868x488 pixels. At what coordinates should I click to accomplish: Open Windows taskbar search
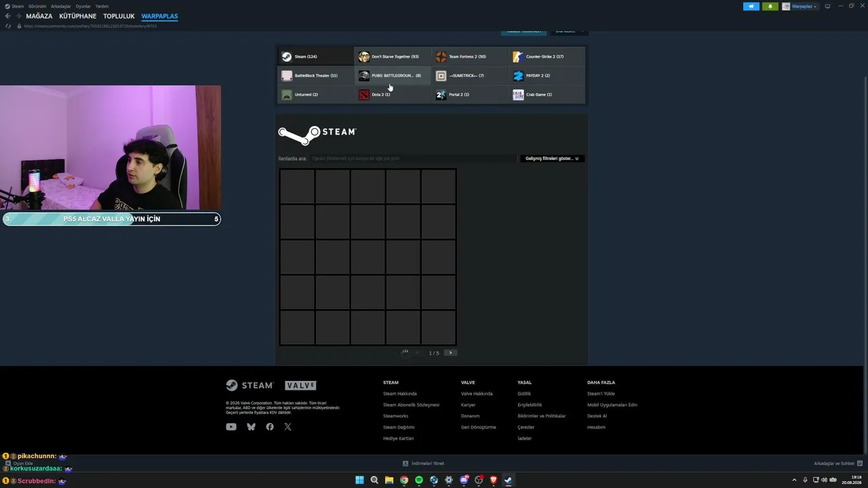pos(374,481)
